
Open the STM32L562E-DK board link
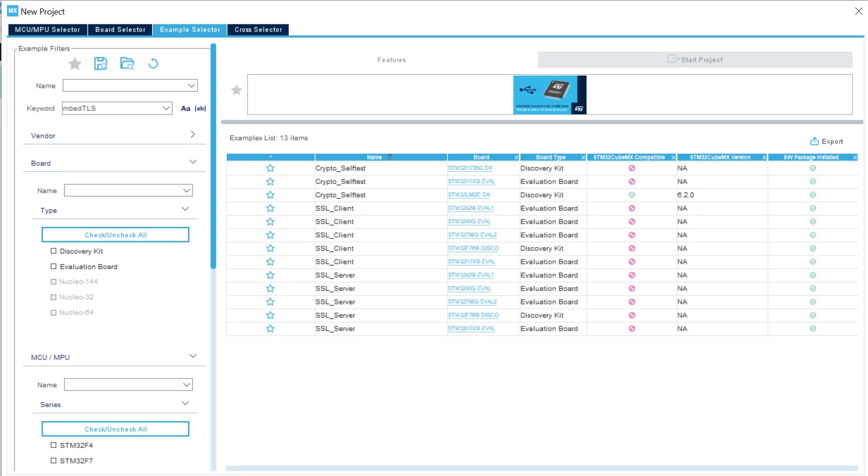pos(469,195)
